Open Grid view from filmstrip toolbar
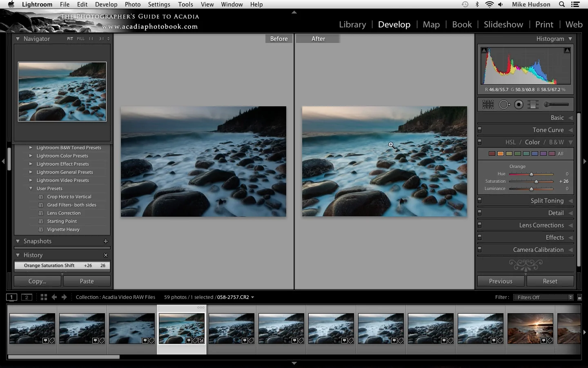 44,297
